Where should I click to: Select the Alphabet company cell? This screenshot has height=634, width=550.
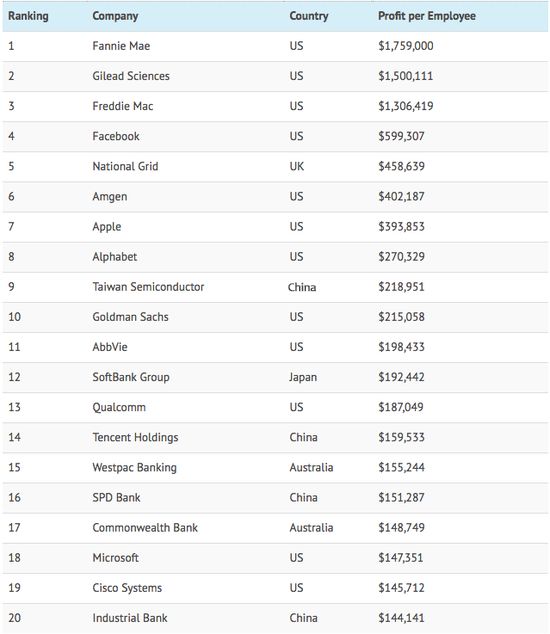[115, 257]
